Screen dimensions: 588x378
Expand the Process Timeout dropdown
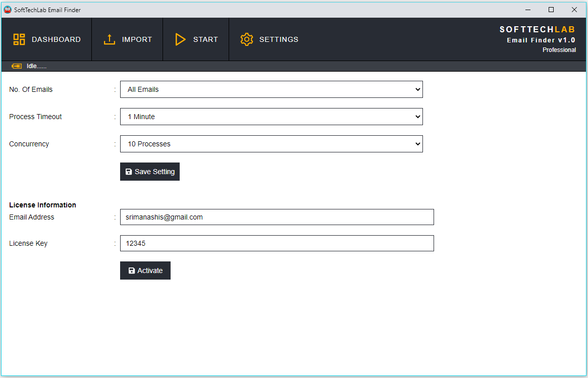(x=272, y=117)
